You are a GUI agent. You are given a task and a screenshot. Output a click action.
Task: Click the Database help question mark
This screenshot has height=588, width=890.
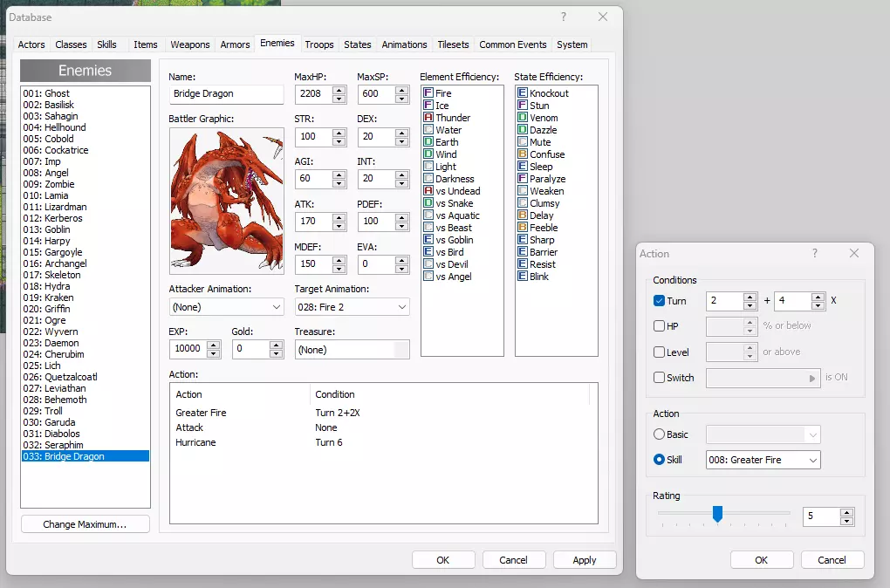(x=564, y=17)
